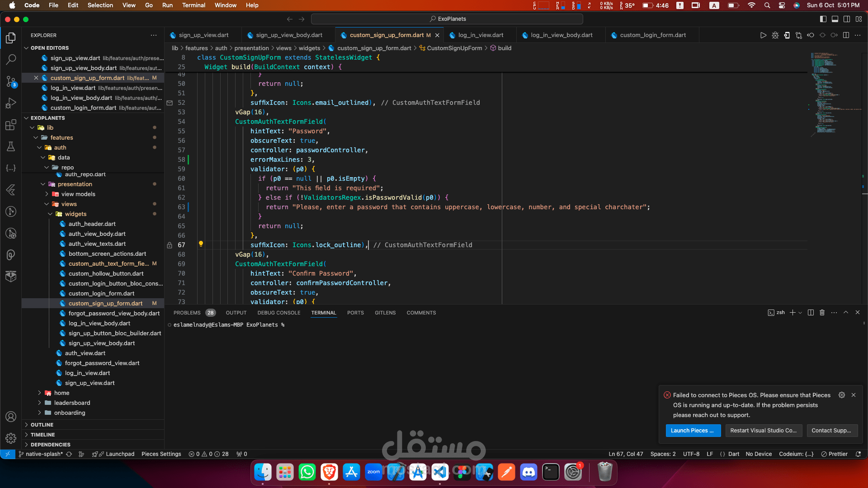Toggle the primary sidebar layout button
Screen dimensions: 868x488
pos(823,19)
